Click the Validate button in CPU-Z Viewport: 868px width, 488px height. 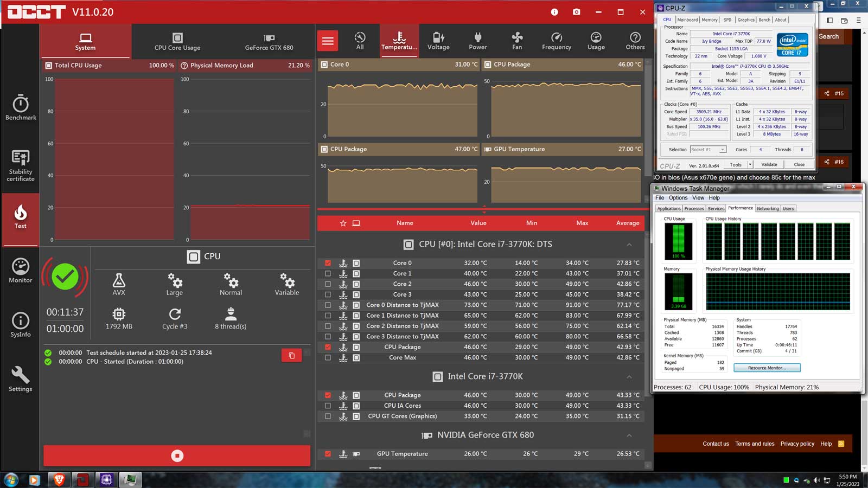click(x=769, y=165)
